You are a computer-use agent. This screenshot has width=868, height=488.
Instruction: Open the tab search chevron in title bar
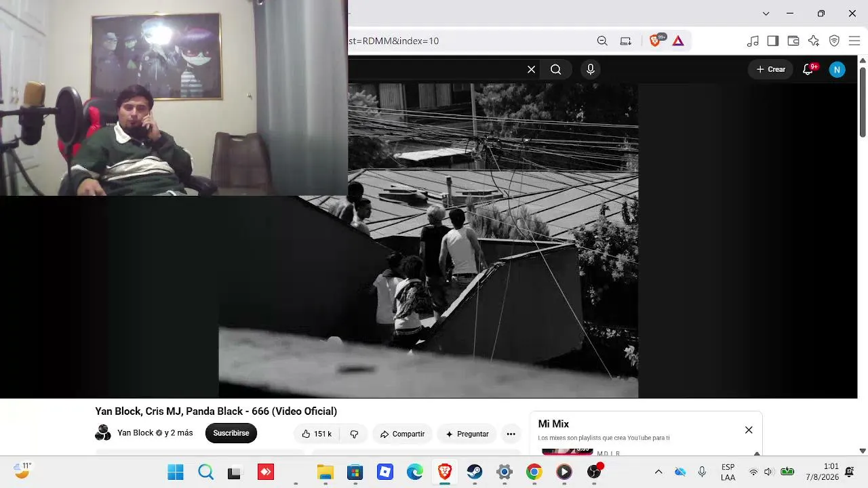click(x=766, y=14)
